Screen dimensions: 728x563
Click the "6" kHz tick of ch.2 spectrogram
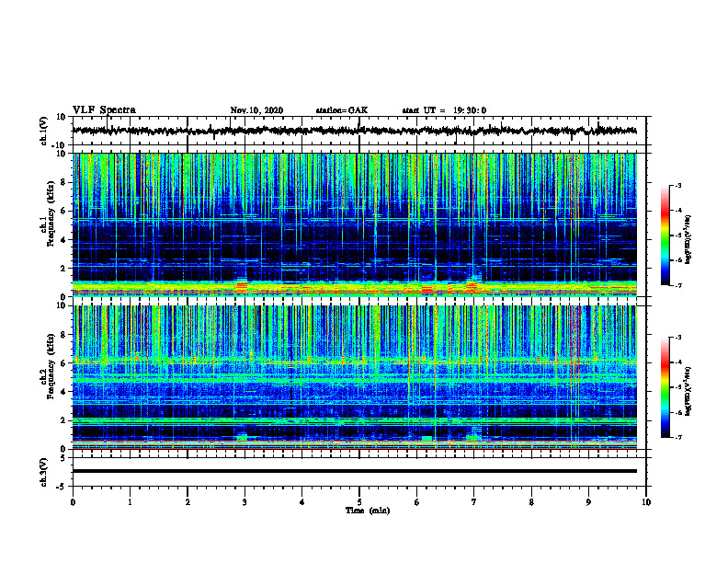point(63,362)
